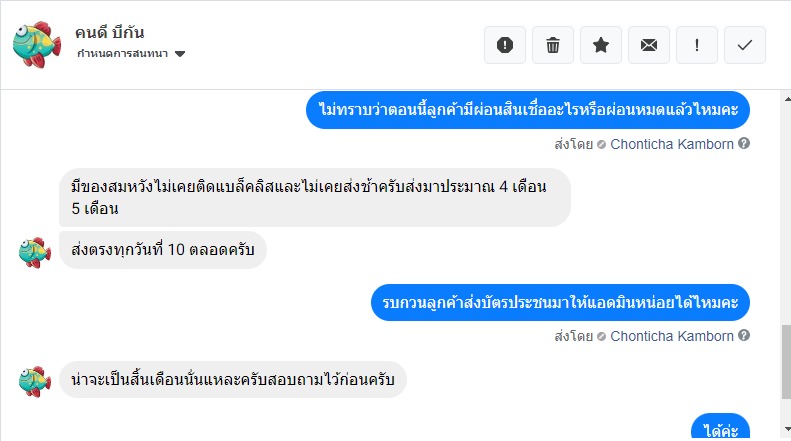Mark conversation done with checkmark button
Viewport: 791px width, 441px height.
pyautogui.click(x=745, y=45)
